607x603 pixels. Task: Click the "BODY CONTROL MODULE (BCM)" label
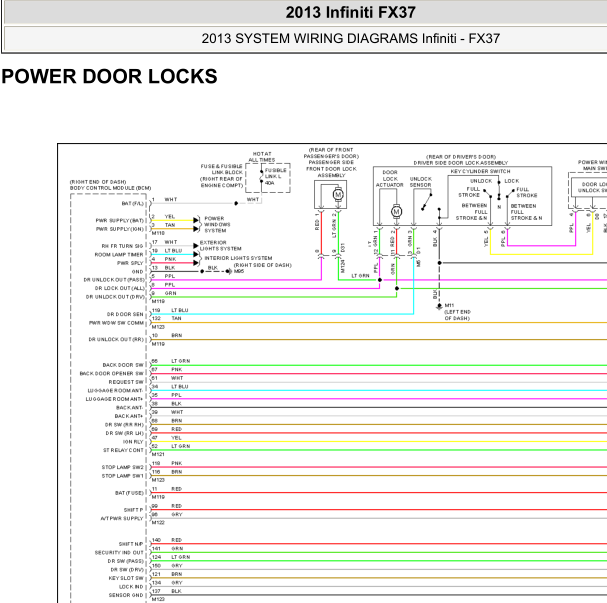[110, 188]
